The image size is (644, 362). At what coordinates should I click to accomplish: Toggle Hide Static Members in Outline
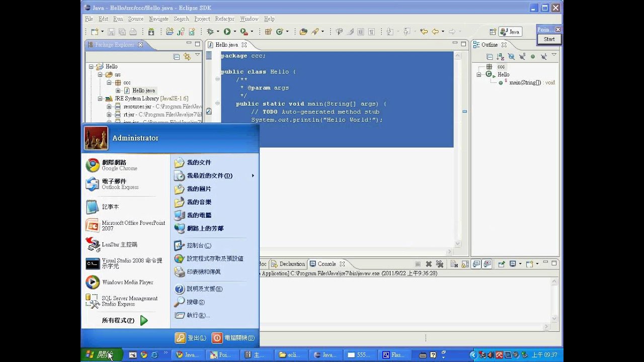click(522, 56)
